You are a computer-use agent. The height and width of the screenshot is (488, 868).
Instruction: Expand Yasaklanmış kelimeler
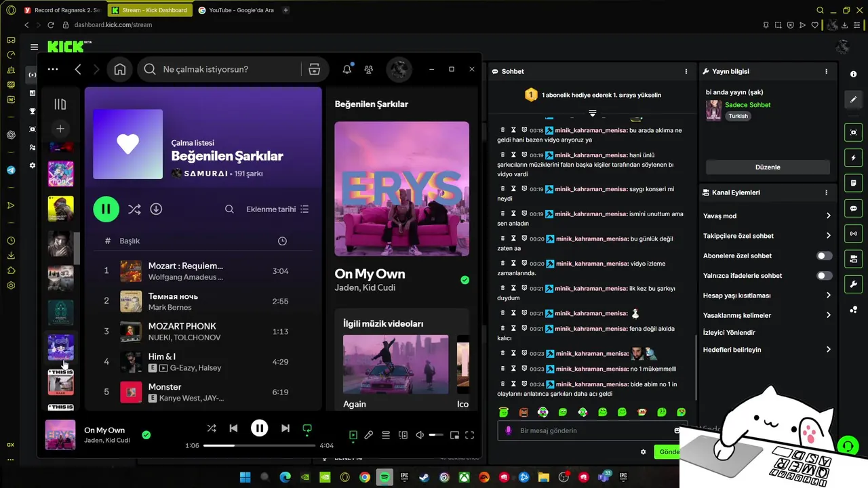(x=767, y=315)
